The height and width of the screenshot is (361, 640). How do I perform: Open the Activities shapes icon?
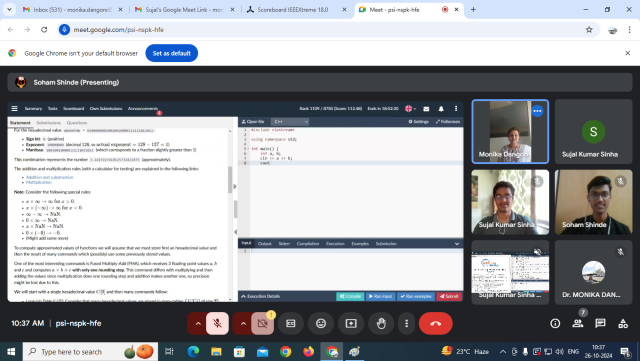(x=623, y=323)
